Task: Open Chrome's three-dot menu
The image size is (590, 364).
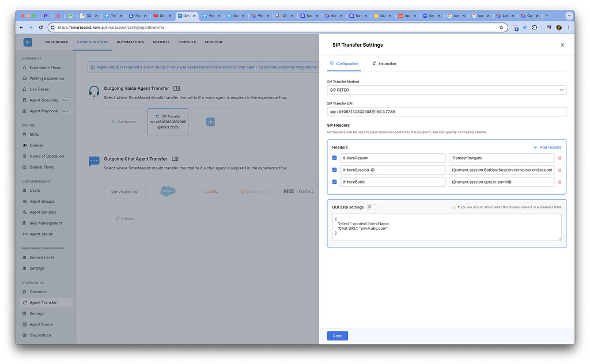Action: (x=569, y=27)
